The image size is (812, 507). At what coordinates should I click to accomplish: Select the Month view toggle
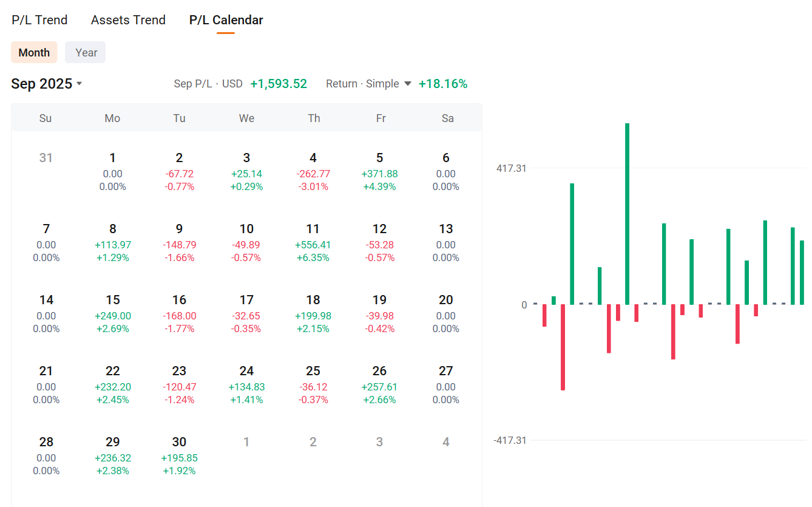coord(34,52)
